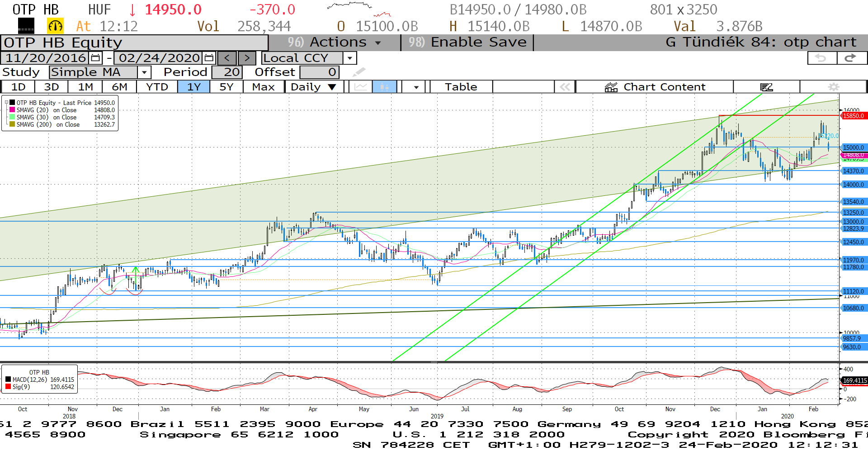This screenshot has height=470, width=868.
Task: Select the 6M range tab
Action: (x=119, y=87)
